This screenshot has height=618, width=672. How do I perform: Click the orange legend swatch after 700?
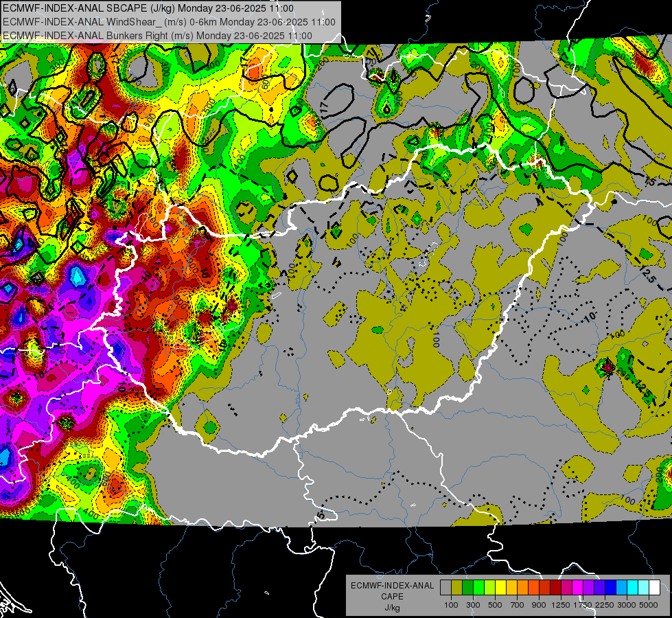click(522, 587)
